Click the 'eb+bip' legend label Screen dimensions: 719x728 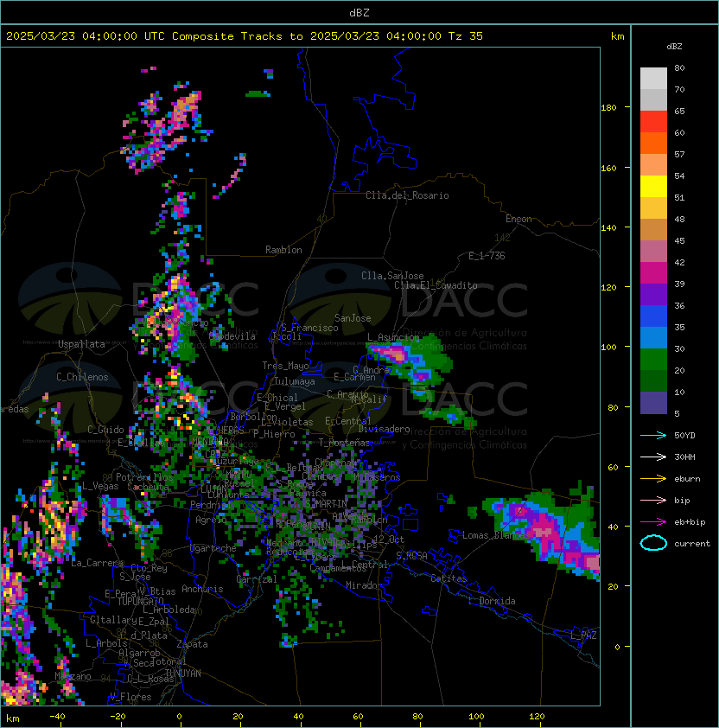coord(690,522)
